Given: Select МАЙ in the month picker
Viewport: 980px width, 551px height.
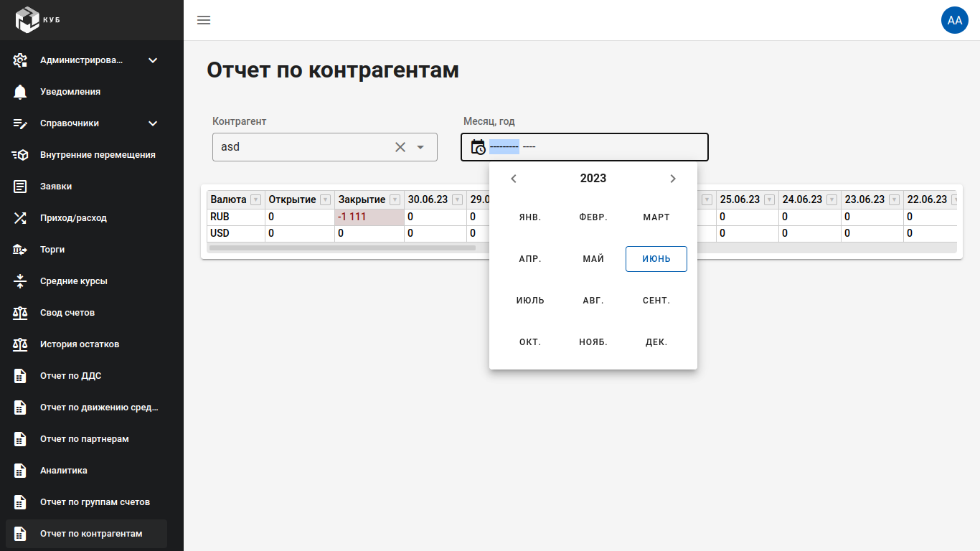Looking at the screenshot, I should [593, 259].
